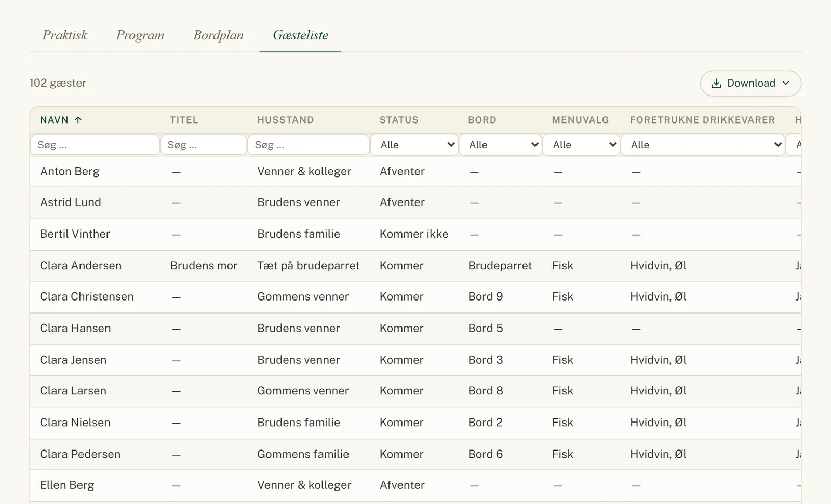Sort by FORETRUKNE DRIKKEVARER column header
The height and width of the screenshot is (504, 831).
702,120
